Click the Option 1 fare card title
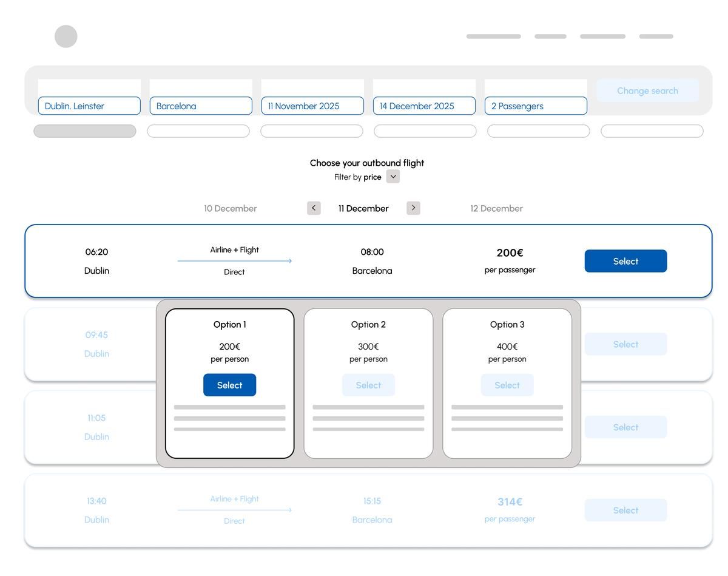Image resolution: width=728 pixels, height=576 pixels. [x=229, y=324]
